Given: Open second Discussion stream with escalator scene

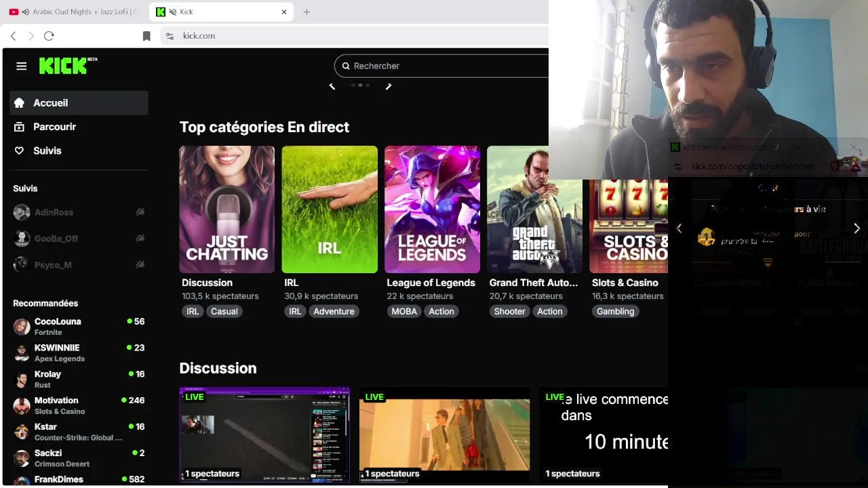Looking at the screenshot, I should 445,434.
